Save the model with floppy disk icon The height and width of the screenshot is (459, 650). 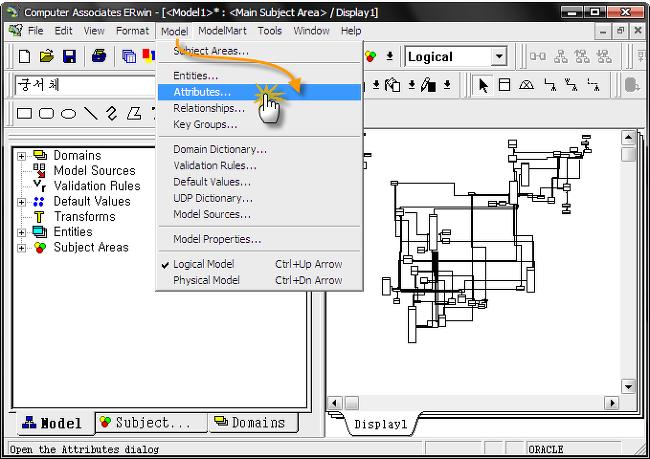point(69,56)
